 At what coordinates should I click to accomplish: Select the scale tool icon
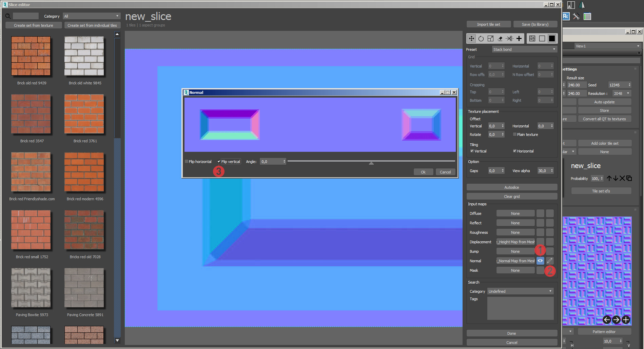click(490, 39)
